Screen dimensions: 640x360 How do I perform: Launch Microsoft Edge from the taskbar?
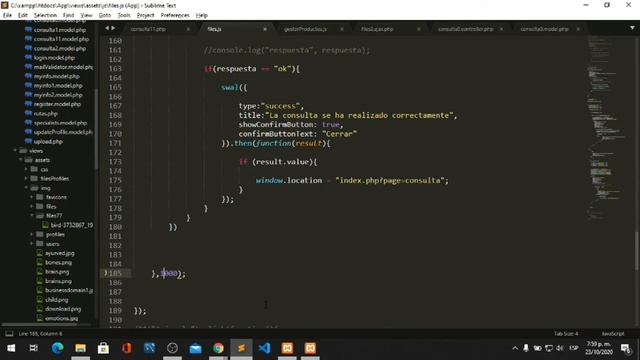57,348
